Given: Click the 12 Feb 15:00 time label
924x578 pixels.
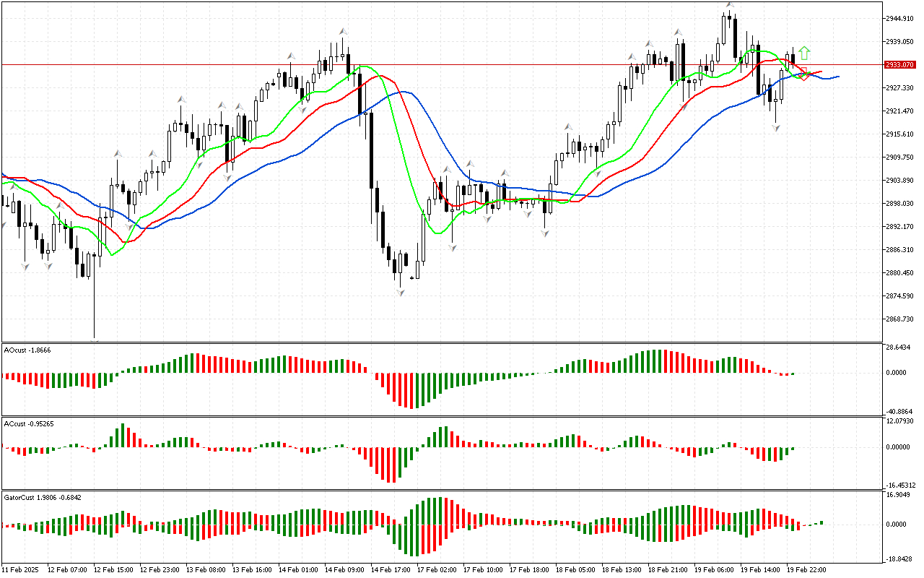Looking at the screenshot, I should point(113,570).
